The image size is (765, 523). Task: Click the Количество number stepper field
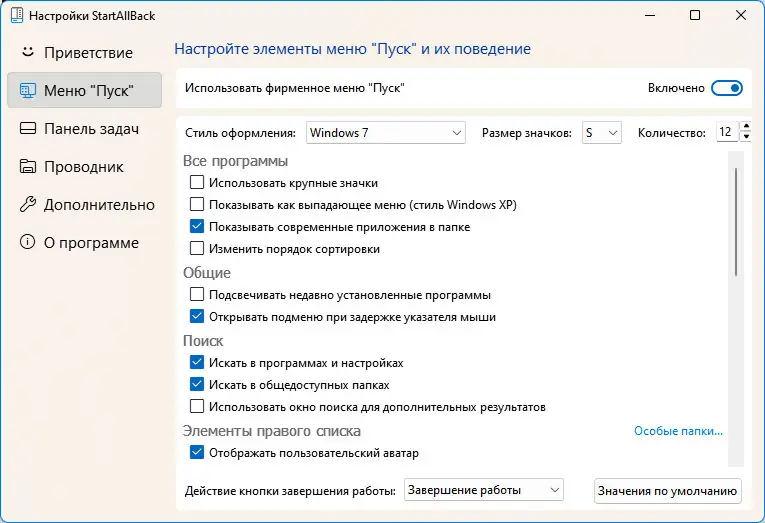pos(723,132)
